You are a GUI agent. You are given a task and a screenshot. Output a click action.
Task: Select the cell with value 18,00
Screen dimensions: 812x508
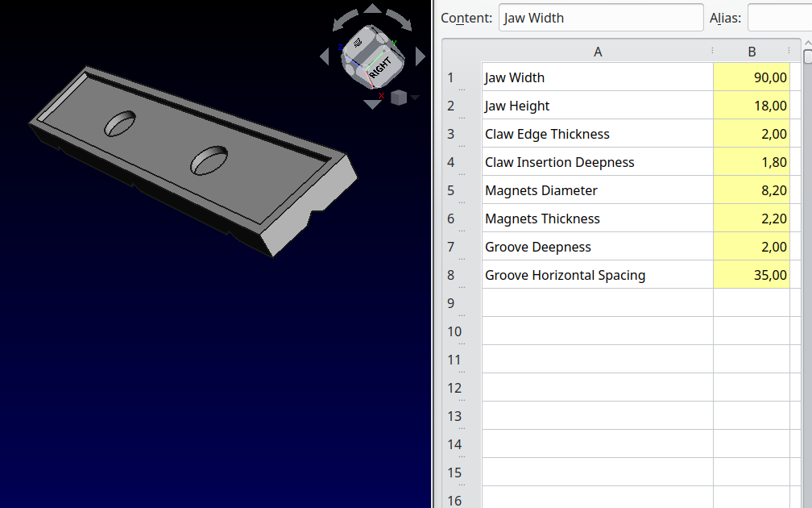click(752, 105)
